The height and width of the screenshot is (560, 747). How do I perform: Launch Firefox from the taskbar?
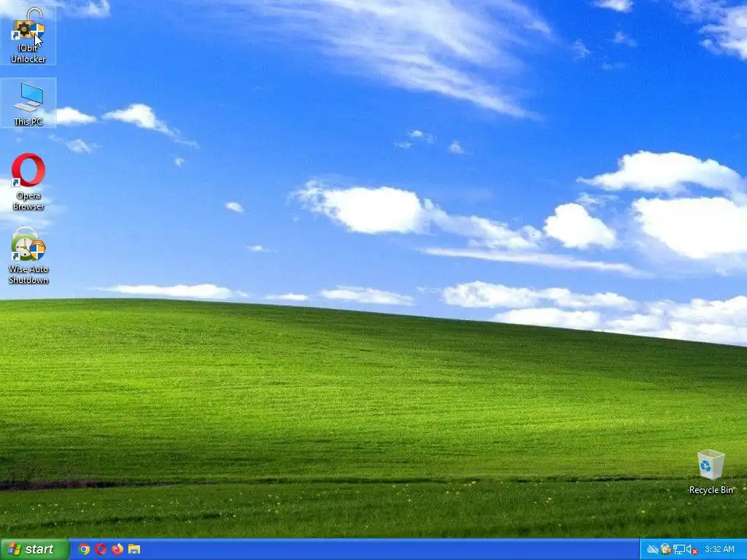pos(117,549)
